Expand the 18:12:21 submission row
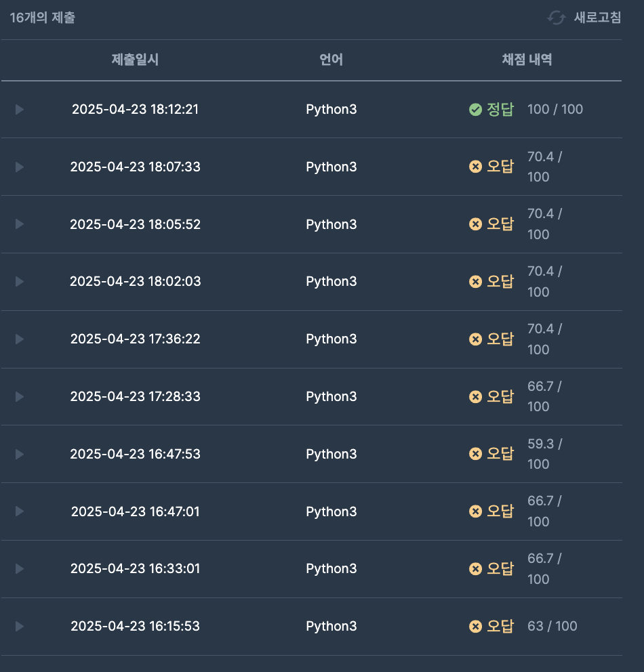Image resolution: width=644 pixels, height=672 pixels. (19, 109)
